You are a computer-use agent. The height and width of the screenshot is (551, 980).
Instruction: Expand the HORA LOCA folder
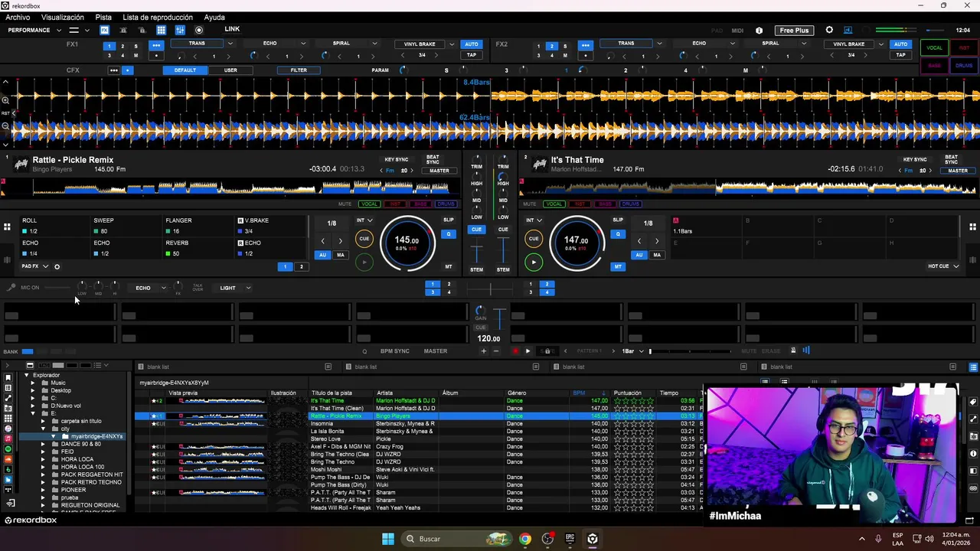click(x=44, y=460)
